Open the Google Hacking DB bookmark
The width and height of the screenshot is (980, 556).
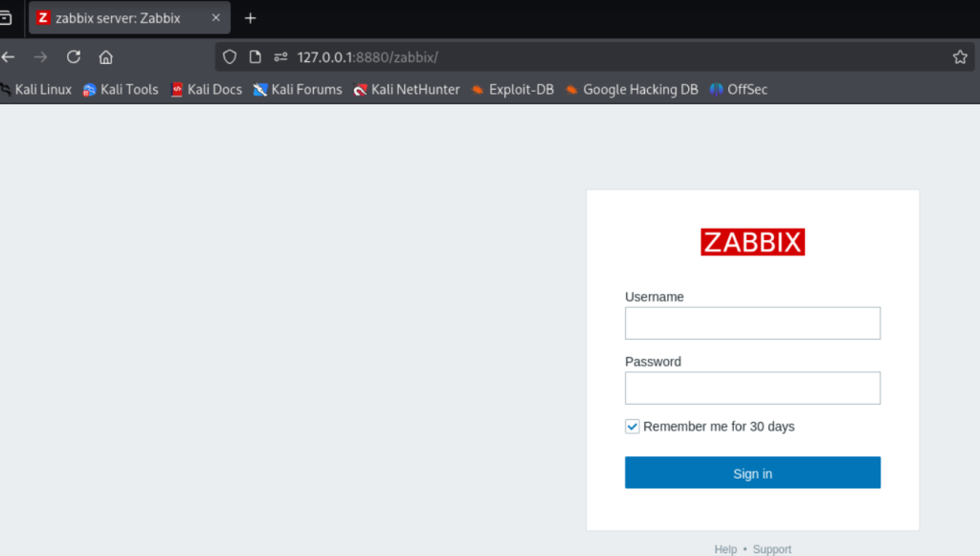click(632, 89)
